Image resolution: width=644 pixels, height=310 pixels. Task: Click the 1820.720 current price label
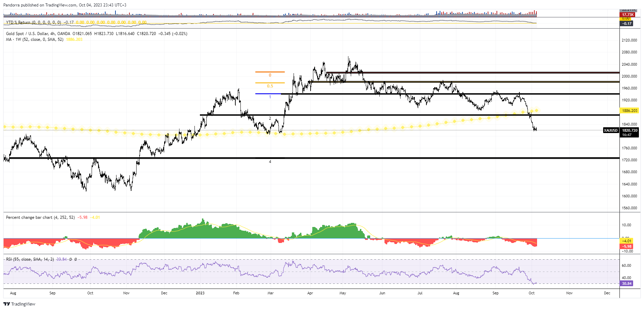click(629, 130)
